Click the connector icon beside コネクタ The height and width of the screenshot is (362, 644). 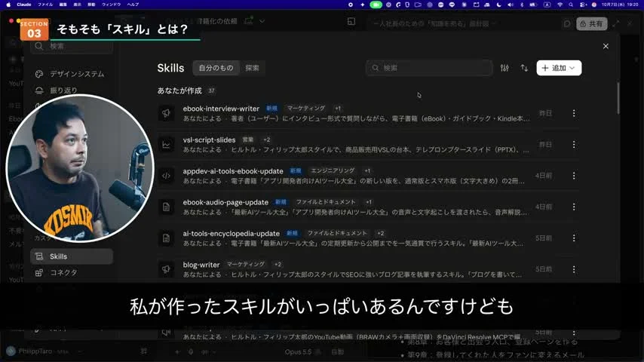point(39,272)
